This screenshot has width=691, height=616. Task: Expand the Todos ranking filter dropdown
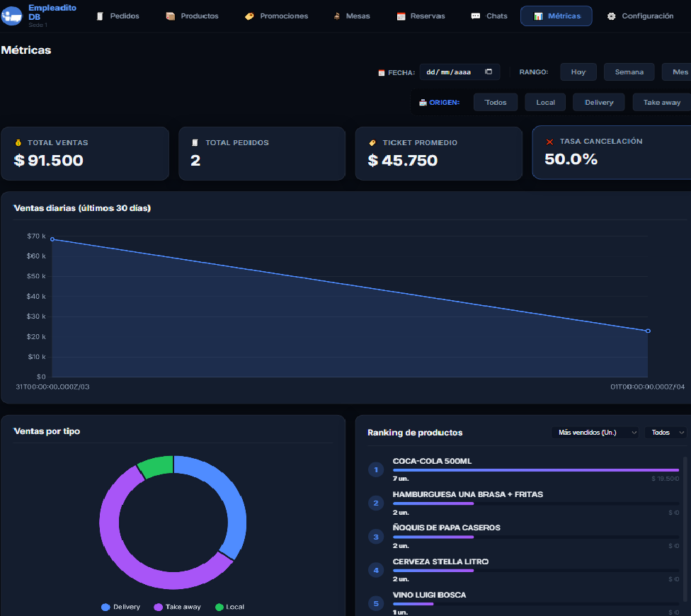click(667, 433)
